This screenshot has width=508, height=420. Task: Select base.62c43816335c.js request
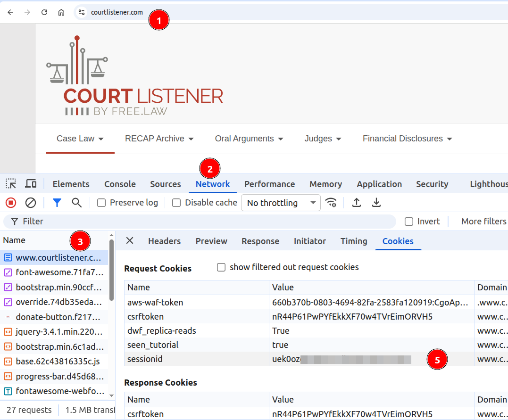(x=54, y=362)
